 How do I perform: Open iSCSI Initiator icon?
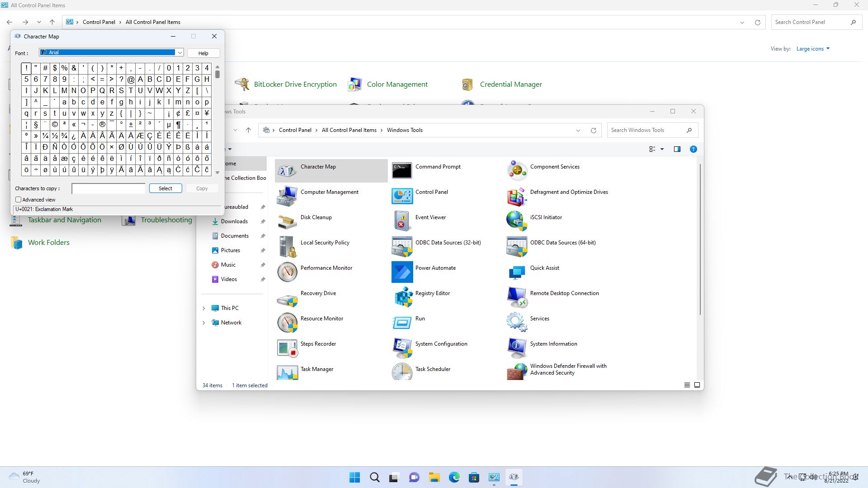[x=517, y=221]
